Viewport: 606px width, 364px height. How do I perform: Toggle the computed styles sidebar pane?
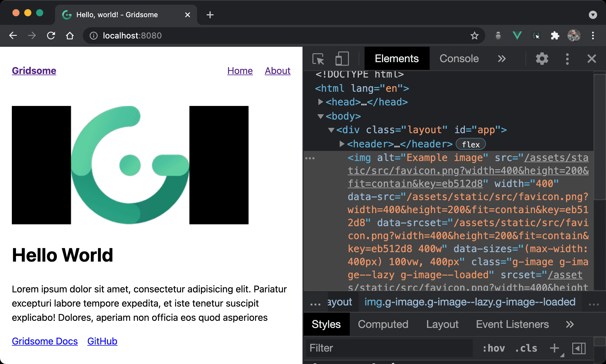coord(579,348)
